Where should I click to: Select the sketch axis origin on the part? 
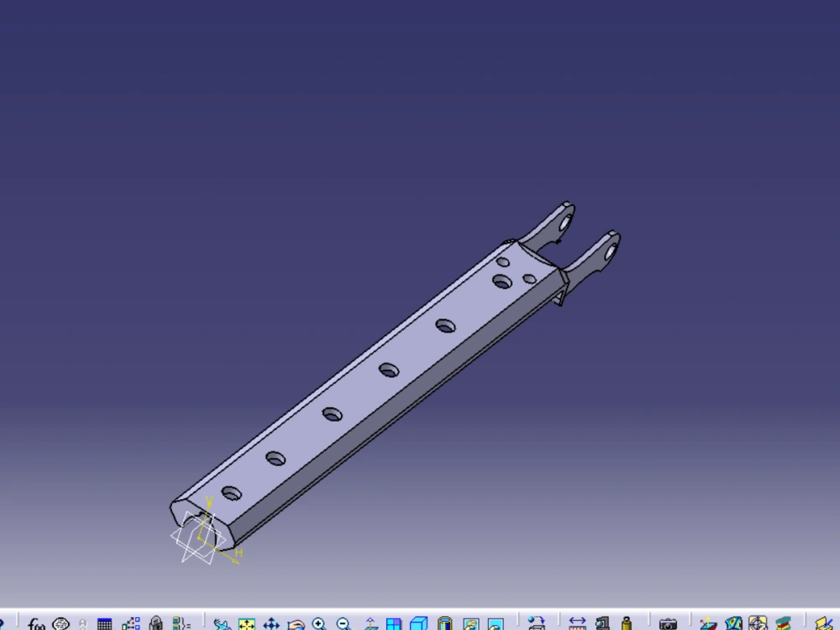(199, 538)
